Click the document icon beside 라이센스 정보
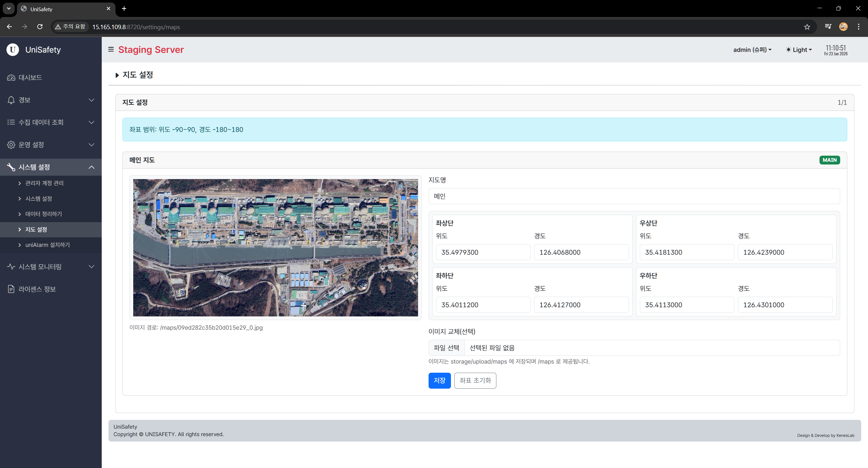Viewport: 868px width, 468px height. click(11, 289)
